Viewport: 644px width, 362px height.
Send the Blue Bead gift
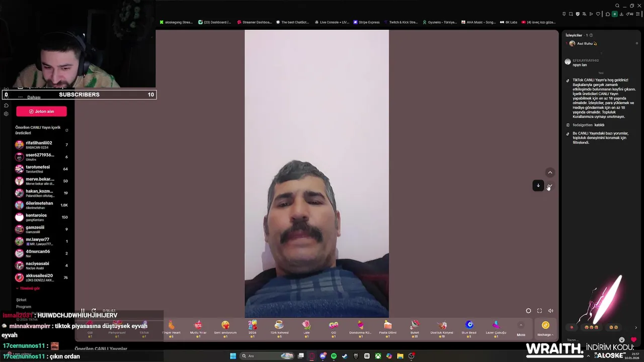[469, 328]
